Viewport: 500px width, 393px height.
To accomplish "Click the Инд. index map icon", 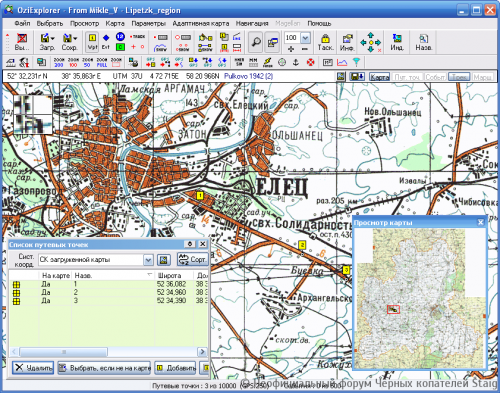I will (397, 42).
